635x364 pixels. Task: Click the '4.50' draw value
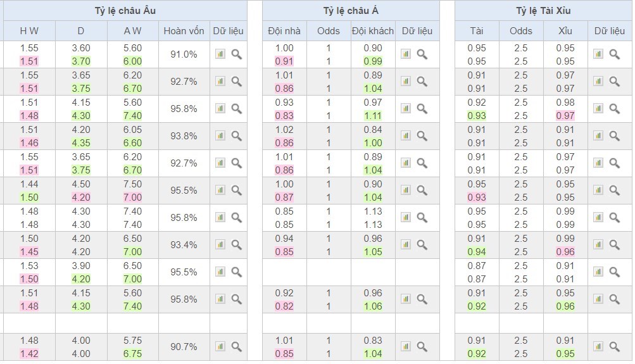[x=81, y=184]
